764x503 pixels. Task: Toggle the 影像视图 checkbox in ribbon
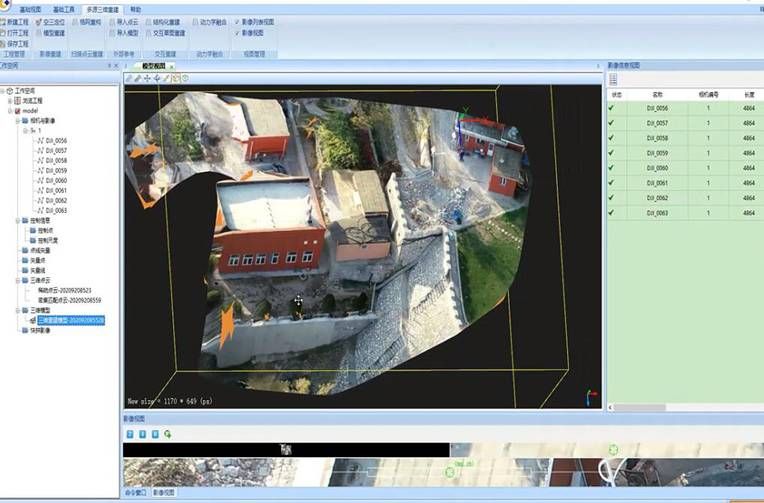237,33
